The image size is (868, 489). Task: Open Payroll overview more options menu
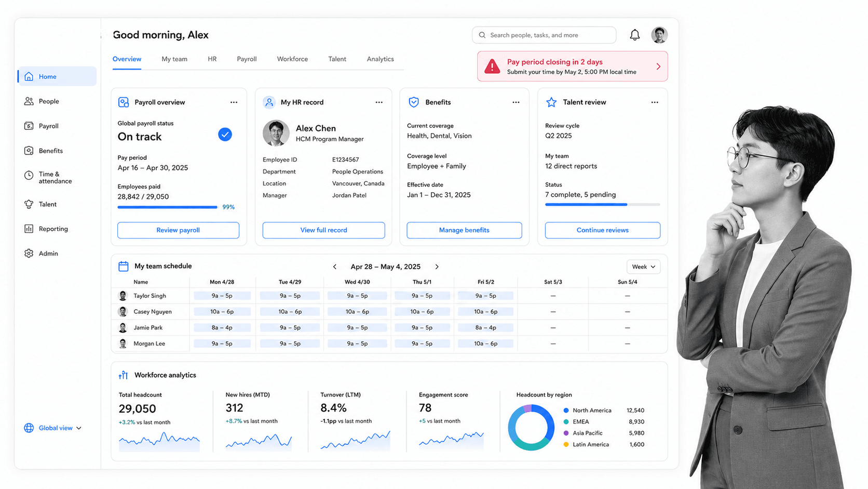click(234, 102)
